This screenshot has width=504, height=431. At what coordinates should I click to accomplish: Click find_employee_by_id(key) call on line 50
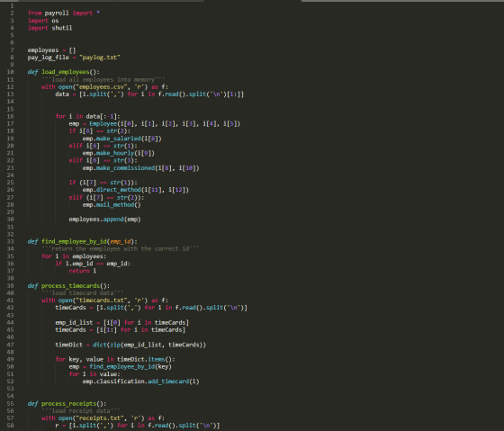[x=130, y=367]
